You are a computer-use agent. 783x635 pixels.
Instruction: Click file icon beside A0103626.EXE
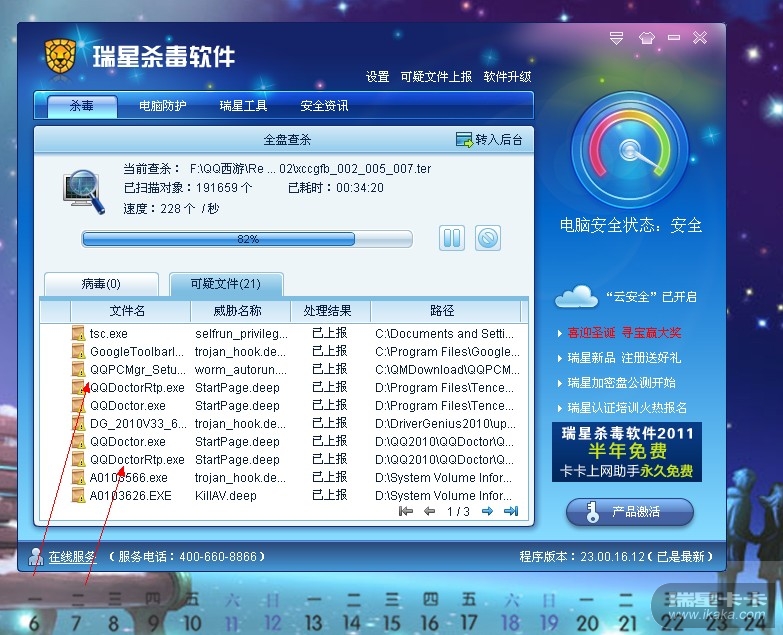(78, 495)
